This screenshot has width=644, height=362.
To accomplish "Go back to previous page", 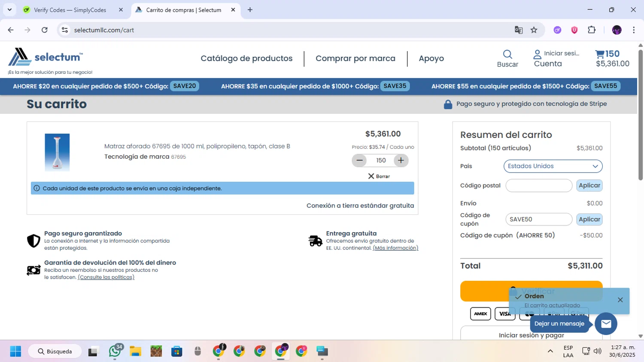I will point(11,30).
